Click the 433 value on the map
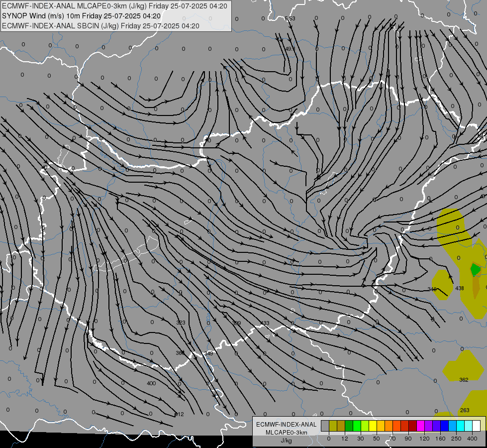The height and width of the screenshot is (448, 487). tap(265, 324)
